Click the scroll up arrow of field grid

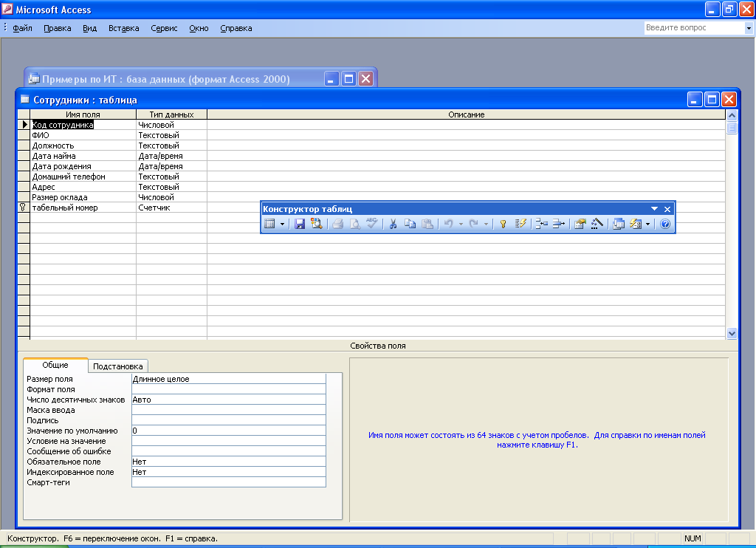(x=732, y=115)
